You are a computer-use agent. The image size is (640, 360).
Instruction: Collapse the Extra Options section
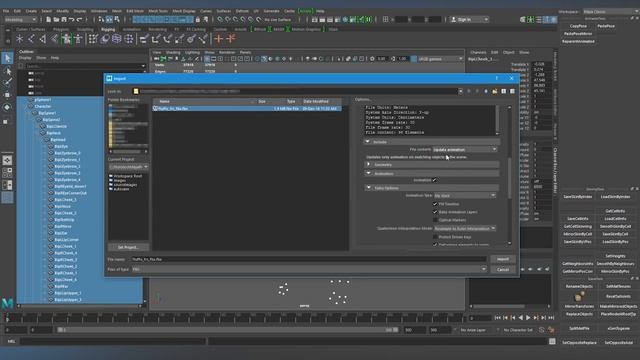tap(369, 188)
